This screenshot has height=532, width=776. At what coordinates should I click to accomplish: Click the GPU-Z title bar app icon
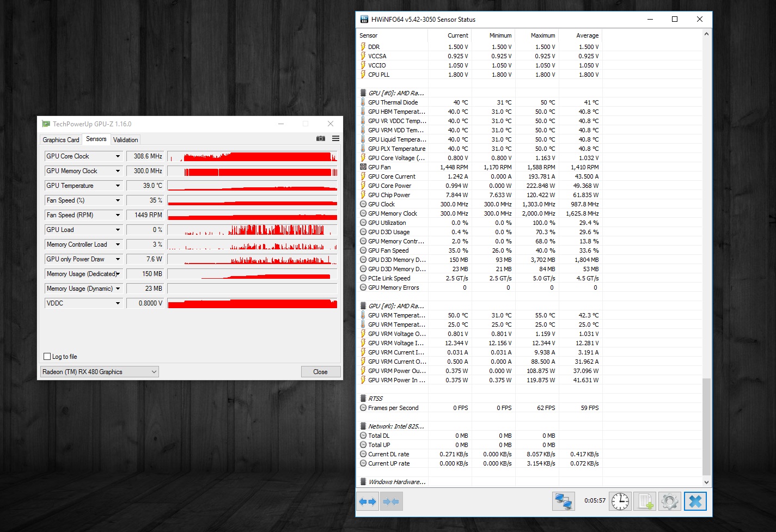pyautogui.click(x=46, y=124)
